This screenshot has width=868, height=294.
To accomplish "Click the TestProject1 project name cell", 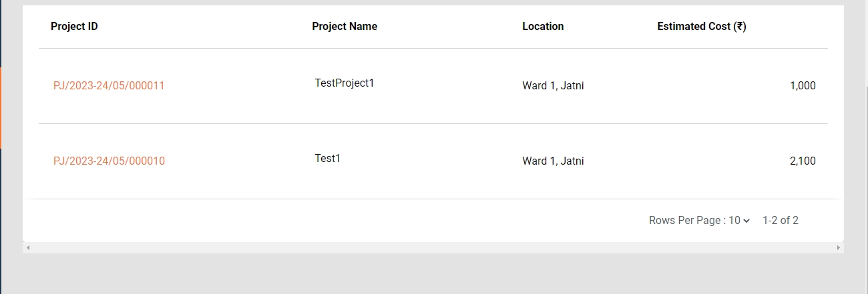I will pos(345,83).
